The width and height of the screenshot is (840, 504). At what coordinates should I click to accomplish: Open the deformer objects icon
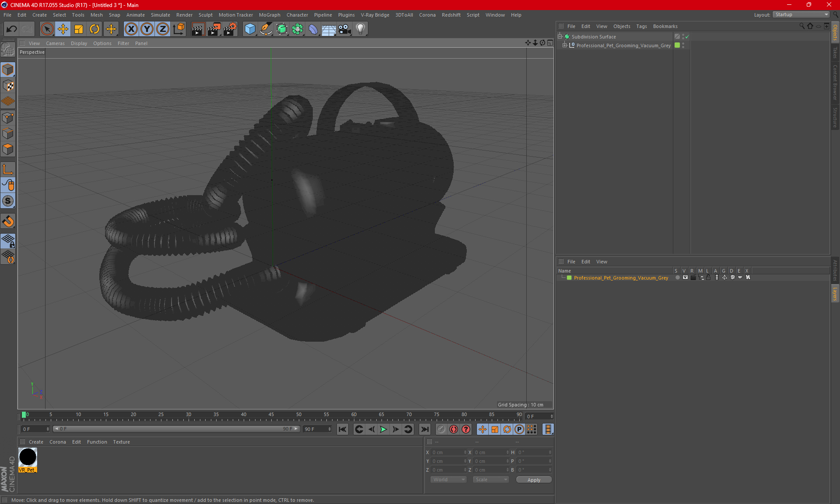(313, 29)
